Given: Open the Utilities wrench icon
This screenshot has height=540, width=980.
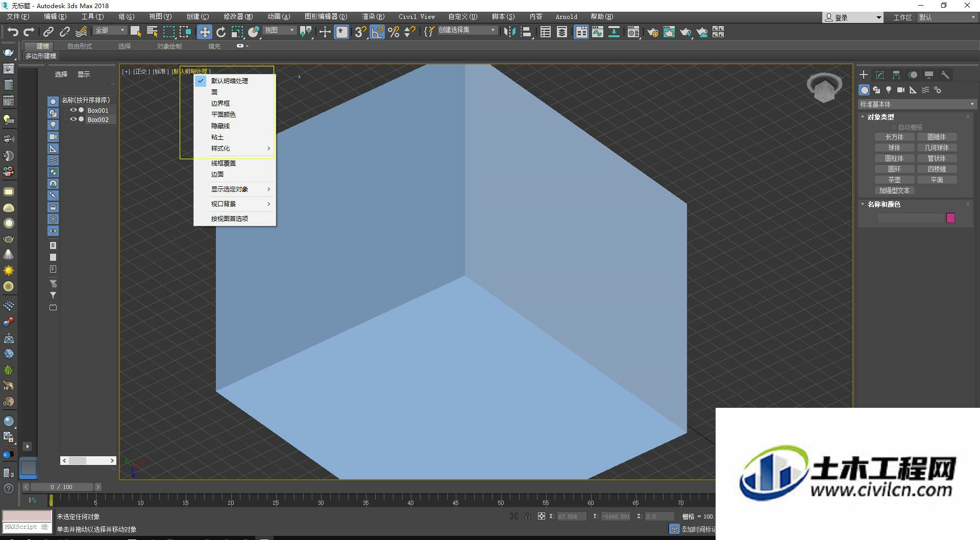Looking at the screenshot, I should click(945, 75).
